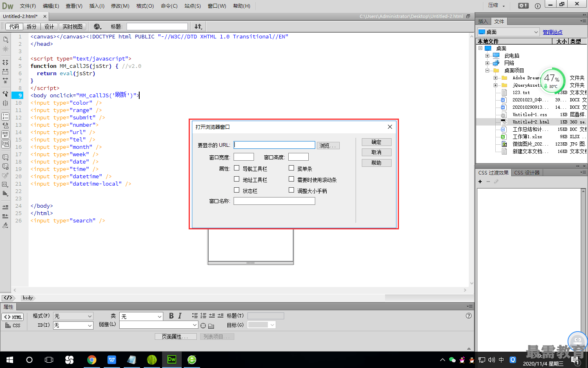The image size is (588, 368).
Task: Switch to the CSS 设计器 tab
Action: (527, 173)
